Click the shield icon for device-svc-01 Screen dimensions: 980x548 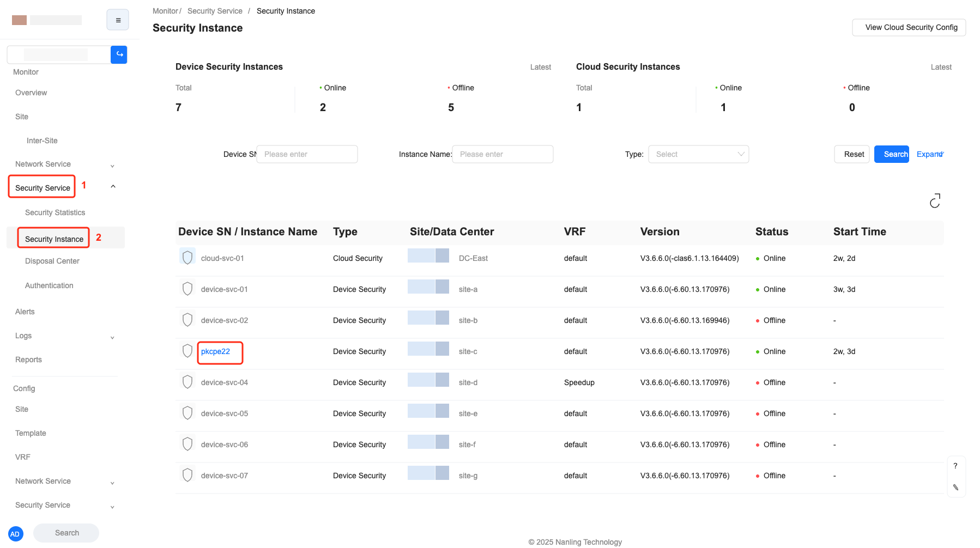[x=187, y=289]
